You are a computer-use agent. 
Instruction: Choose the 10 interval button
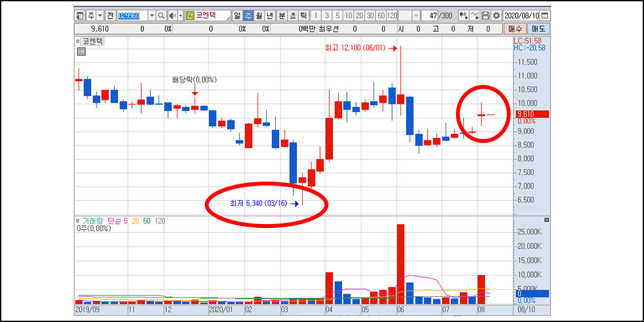[348, 15]
